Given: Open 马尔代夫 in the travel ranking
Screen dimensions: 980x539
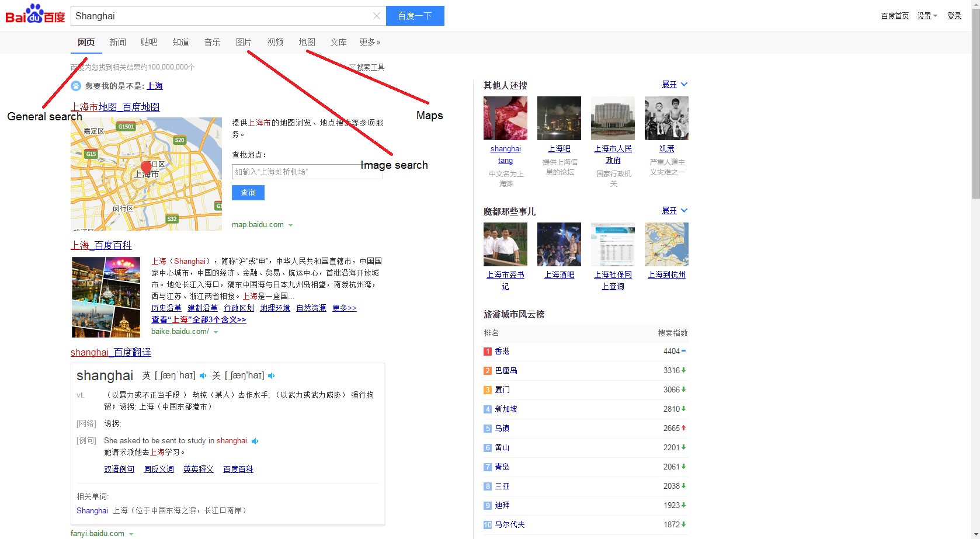Looking at the screenshot, I should click(x=510, y=524).
